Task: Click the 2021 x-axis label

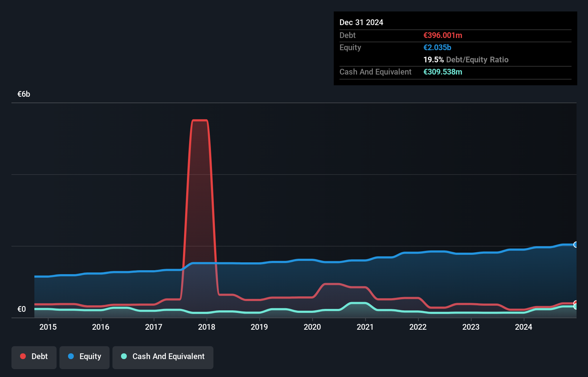Action: [365, 327]
